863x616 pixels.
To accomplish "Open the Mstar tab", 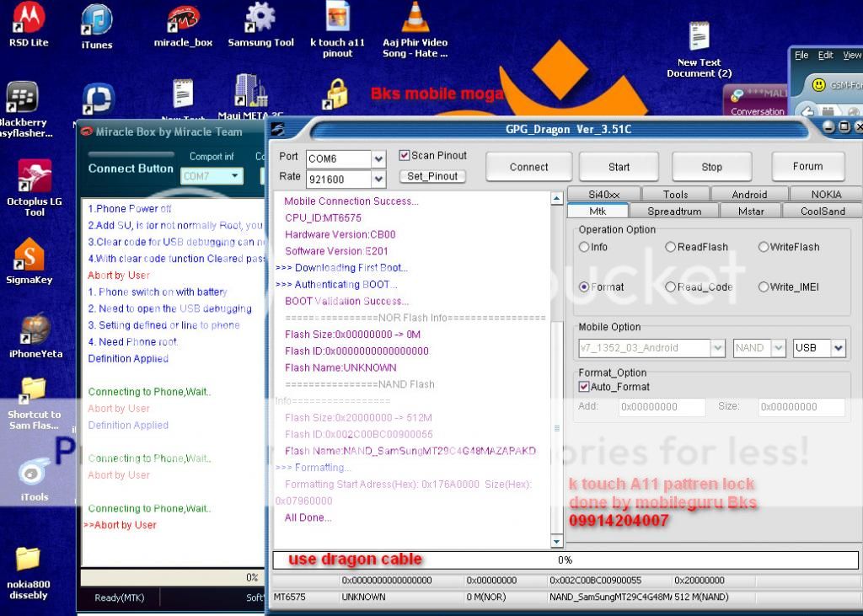I will [751, 211].
